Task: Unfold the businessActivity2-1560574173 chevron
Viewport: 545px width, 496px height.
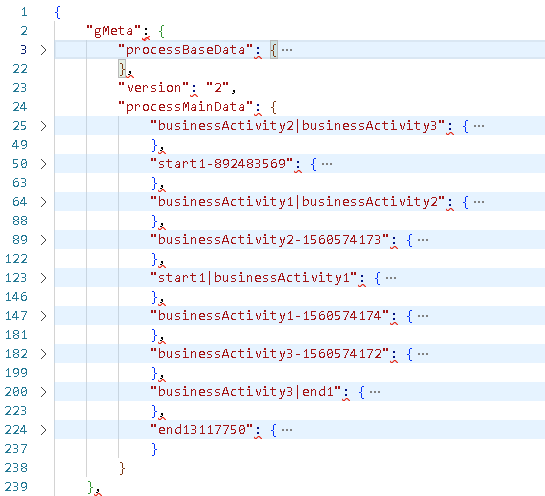Action: [43, 240]
